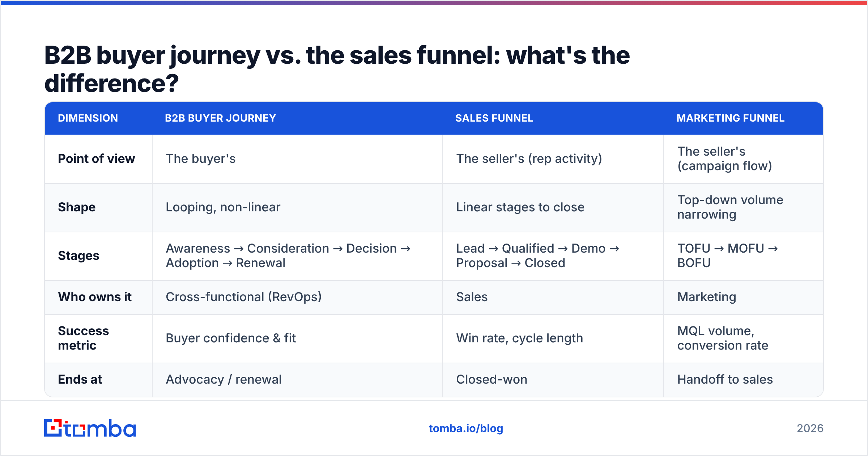Image resolution: width=868 pixels, height=456 pixels.
Task: Click the 2026 year label
Action: click(810, 428)
